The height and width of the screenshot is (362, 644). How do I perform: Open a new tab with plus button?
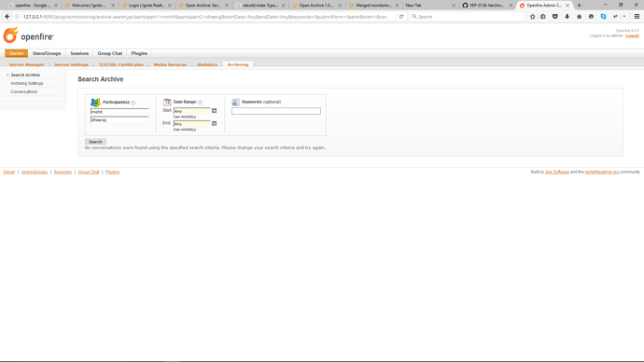pyautogui.click(x=579, y=6)
